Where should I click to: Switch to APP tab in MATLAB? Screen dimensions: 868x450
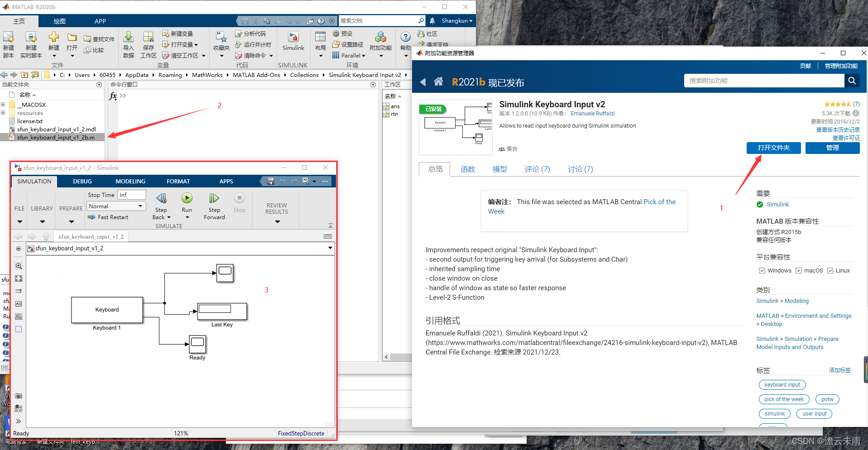coord(100,21)
